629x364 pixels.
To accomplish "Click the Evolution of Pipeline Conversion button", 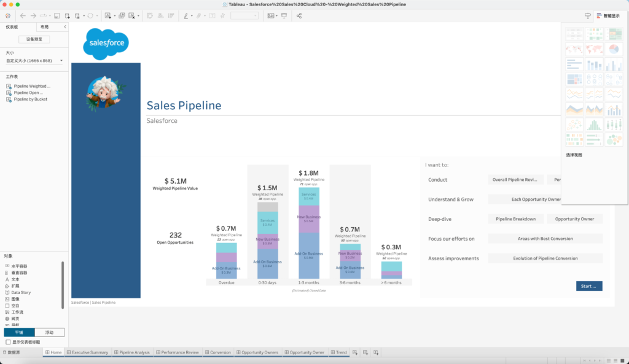I will point(545,258).
